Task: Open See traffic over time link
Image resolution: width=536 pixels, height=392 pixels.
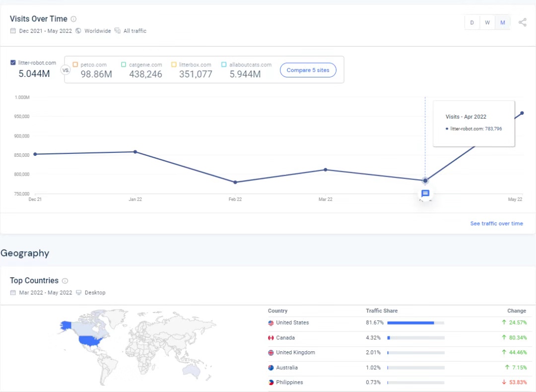Action: (496, 223)
